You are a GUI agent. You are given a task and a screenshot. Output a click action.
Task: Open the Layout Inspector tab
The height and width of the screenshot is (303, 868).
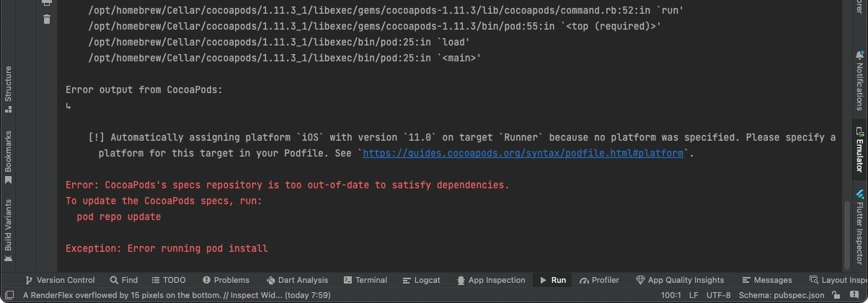[x=838, y=280]
